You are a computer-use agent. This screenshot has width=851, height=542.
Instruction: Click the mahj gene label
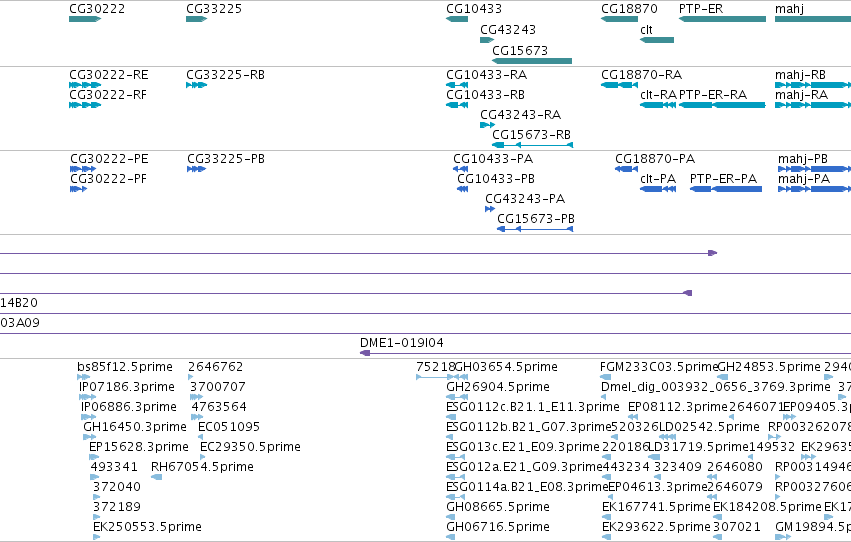click(x=790, y=9)
